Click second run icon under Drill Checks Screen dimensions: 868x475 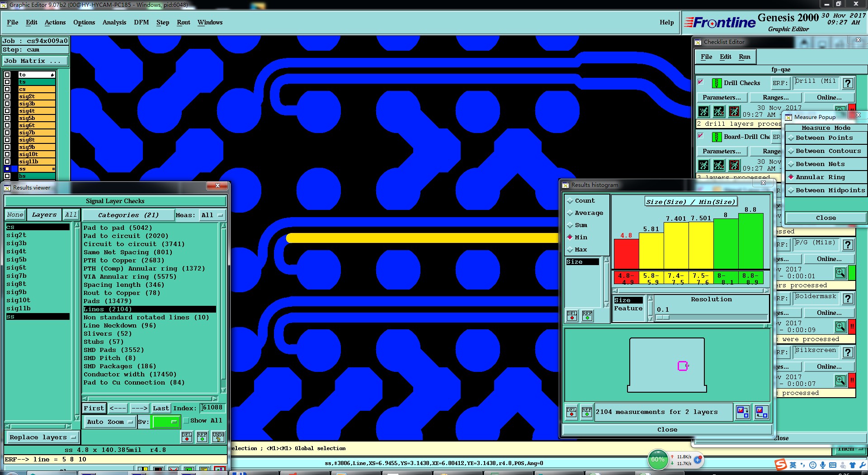[x=719, y=111]
